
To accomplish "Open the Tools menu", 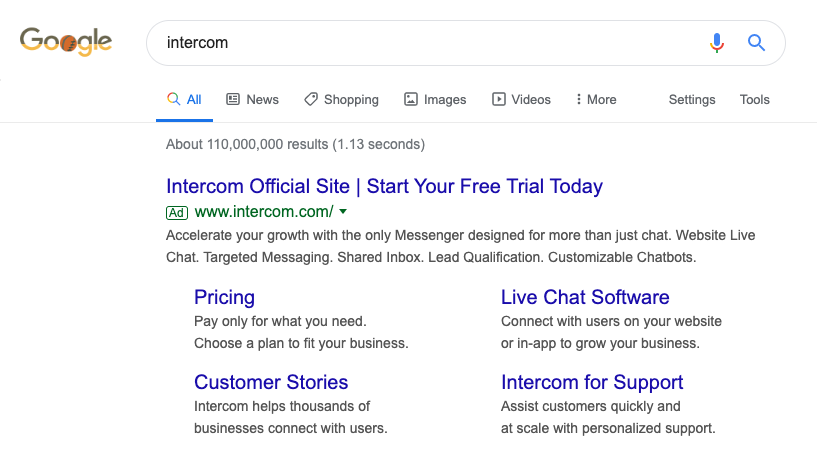I will click(x=755, y=99).
